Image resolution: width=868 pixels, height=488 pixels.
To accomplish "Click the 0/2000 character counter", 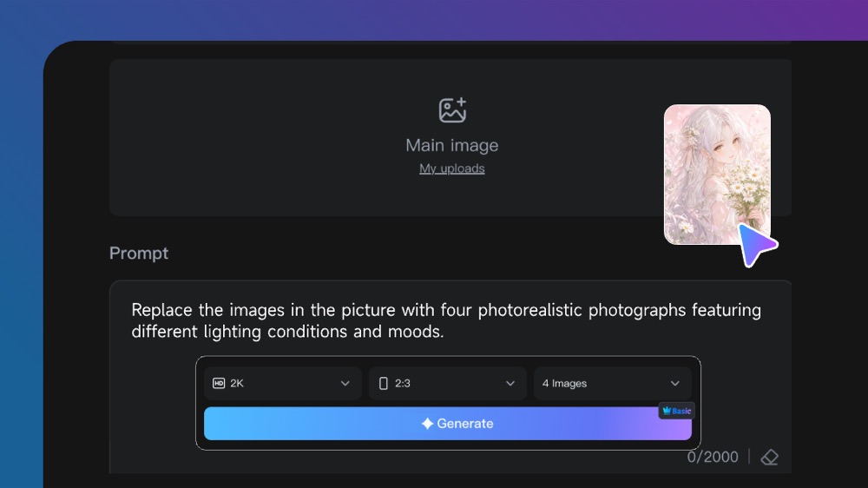I will click(713, 457).
